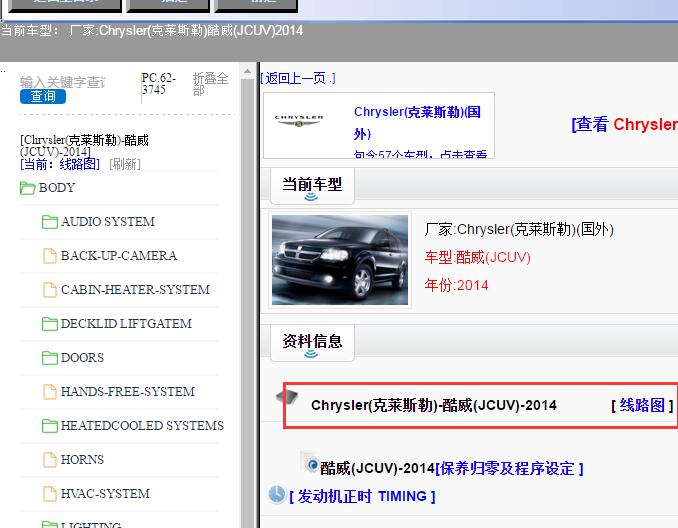This screenshot has width=678, height=528.
Task: Open the 线路图 link in red box
Action: (x=642, y=406)
